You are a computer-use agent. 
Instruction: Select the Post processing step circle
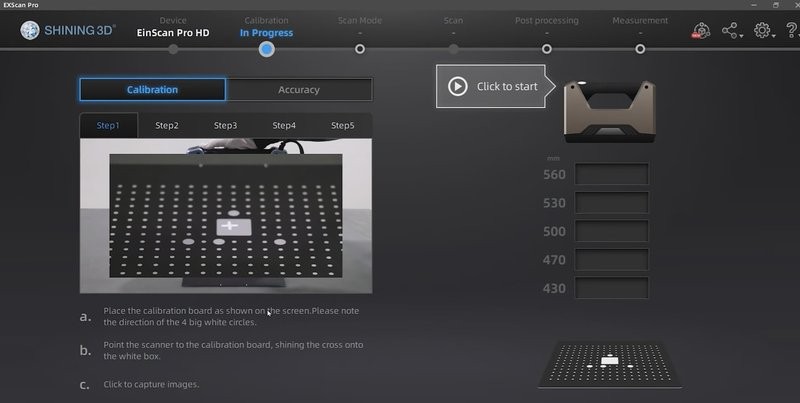[x=546, y=48]
